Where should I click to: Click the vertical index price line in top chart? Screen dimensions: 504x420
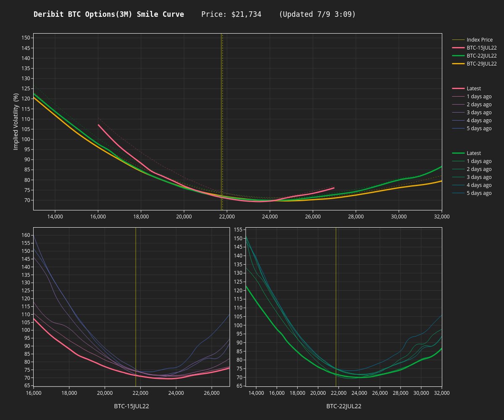(x=221, y=122)
